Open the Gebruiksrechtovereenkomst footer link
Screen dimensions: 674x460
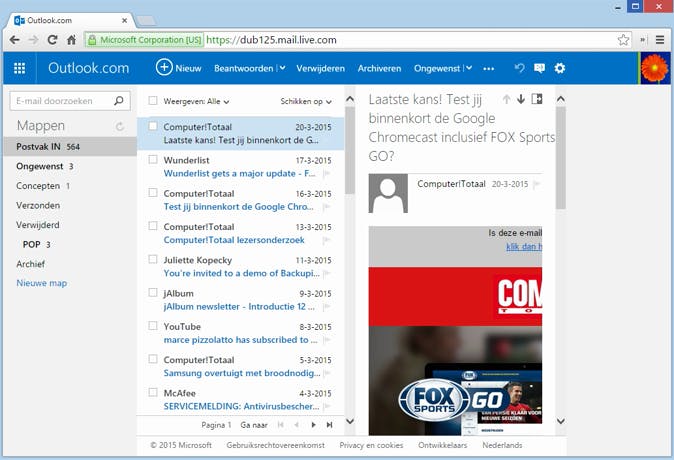[276, 445]
